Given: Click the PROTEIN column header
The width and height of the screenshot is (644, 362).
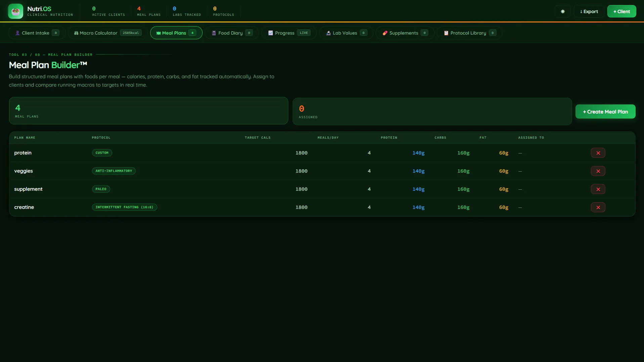Looking at the screenshot, I should tap(389, 138).
